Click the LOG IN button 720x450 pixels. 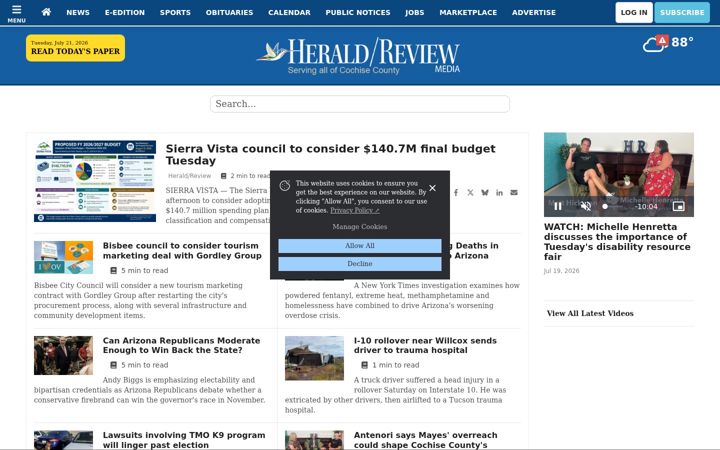click(x=634, y=12)
